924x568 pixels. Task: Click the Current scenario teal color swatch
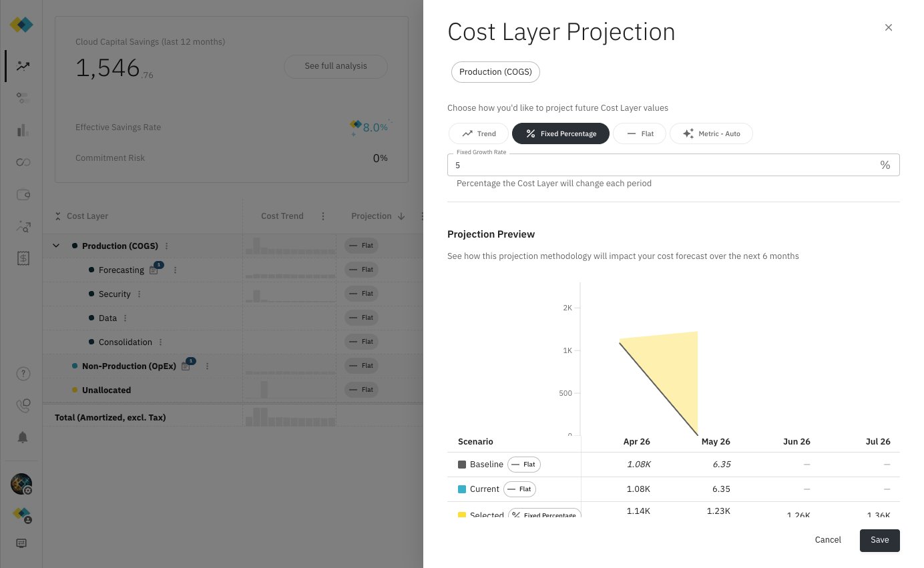click(x=462, y=489)
